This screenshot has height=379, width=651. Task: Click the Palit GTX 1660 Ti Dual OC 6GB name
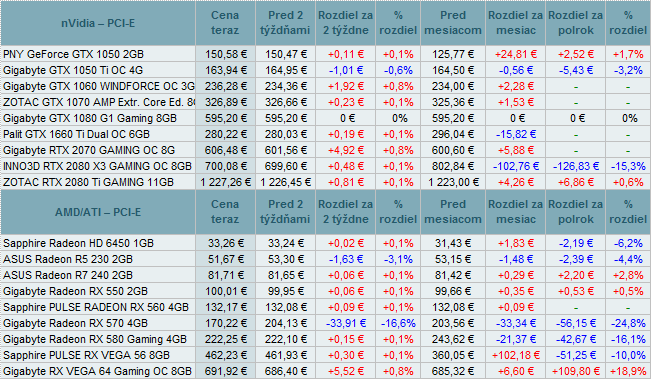point(76,134)
